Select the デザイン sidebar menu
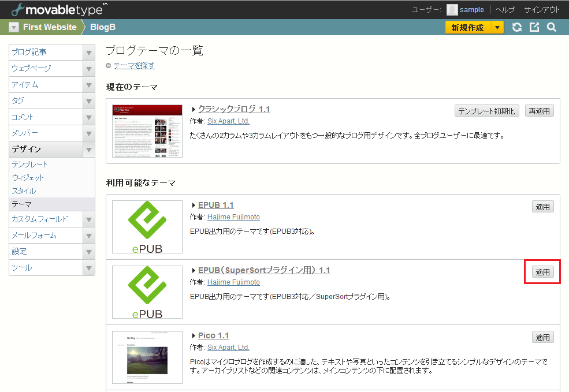This screenshot has width=569, height=392. (46, 149)
